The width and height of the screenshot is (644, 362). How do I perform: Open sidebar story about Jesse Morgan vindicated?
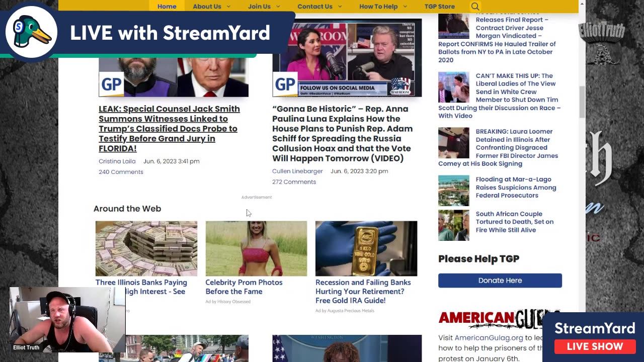497,40
